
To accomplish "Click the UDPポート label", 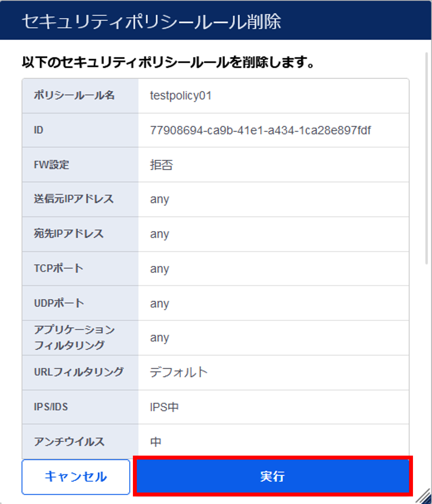I will [59, 303].
